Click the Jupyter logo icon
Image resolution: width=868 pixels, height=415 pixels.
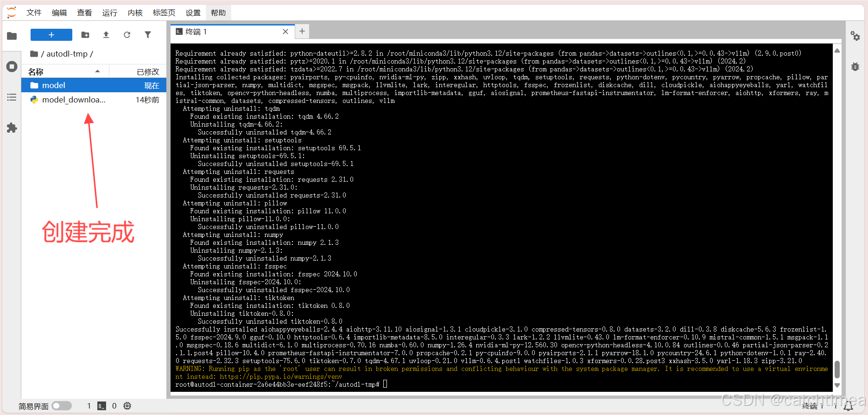point(12,13)
